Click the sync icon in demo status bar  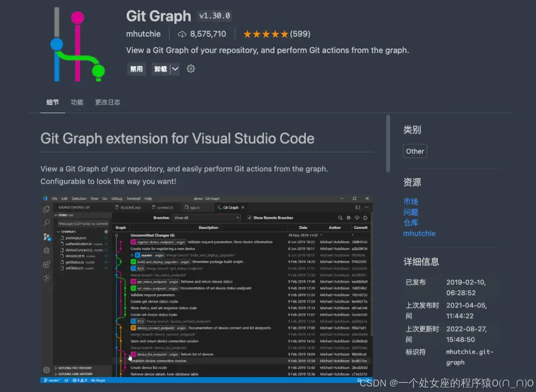pyautogui.click(x=67, y=380)
